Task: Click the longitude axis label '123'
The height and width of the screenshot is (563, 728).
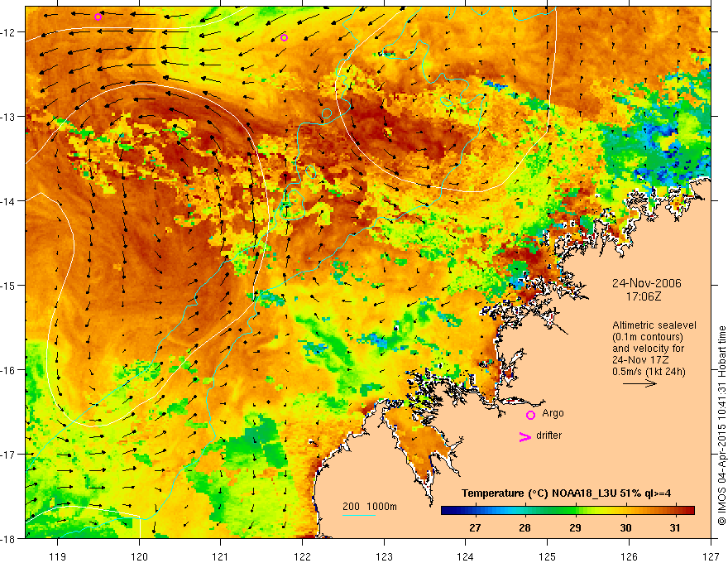Action: coord(384,556)
